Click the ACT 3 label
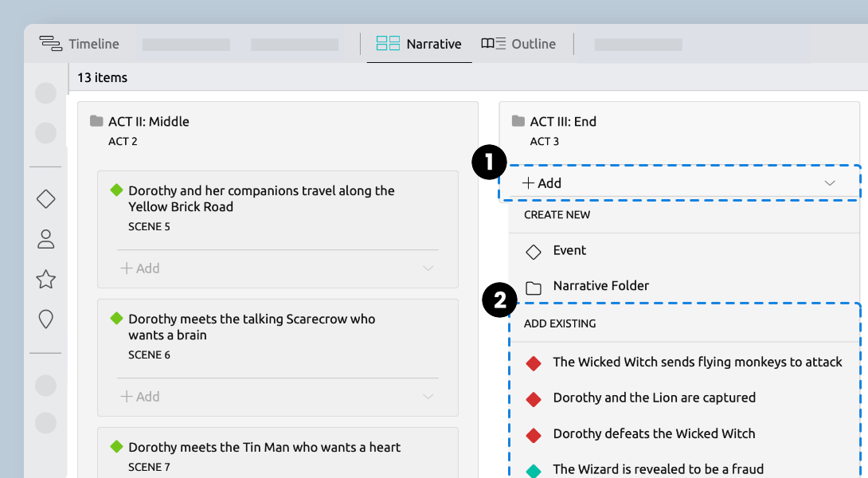This screenshot has width=868, height=478. tap(544, 141)
